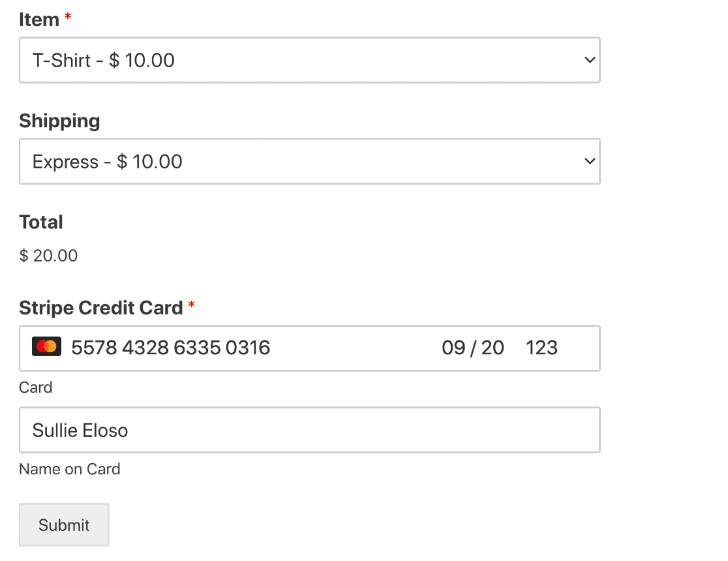This screenshot has width=728, height=561.
Task: Click the CVC field showing 123
Action: 541,348
